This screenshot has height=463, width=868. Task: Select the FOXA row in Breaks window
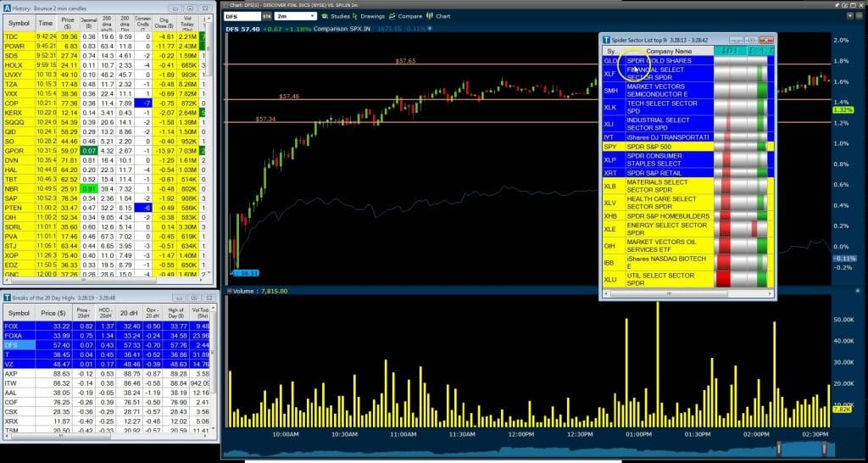107,336
